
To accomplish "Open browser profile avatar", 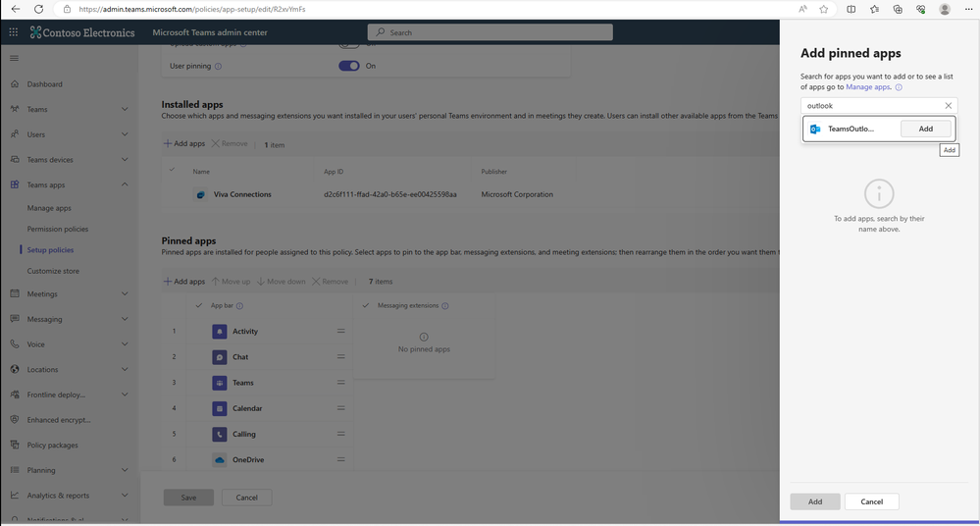I will [945, 10].
